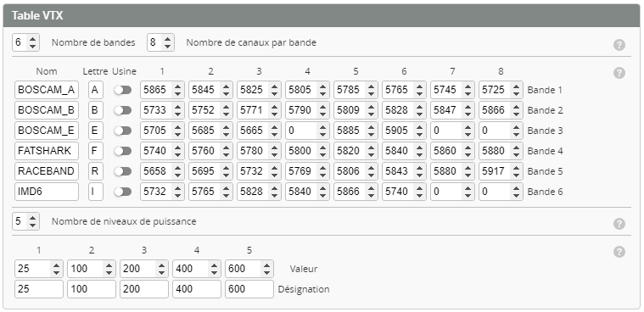Click the BOSCAM_A channel 8 field 5725
This screenshot has height=312, width=644.
[x=501, y=90]
